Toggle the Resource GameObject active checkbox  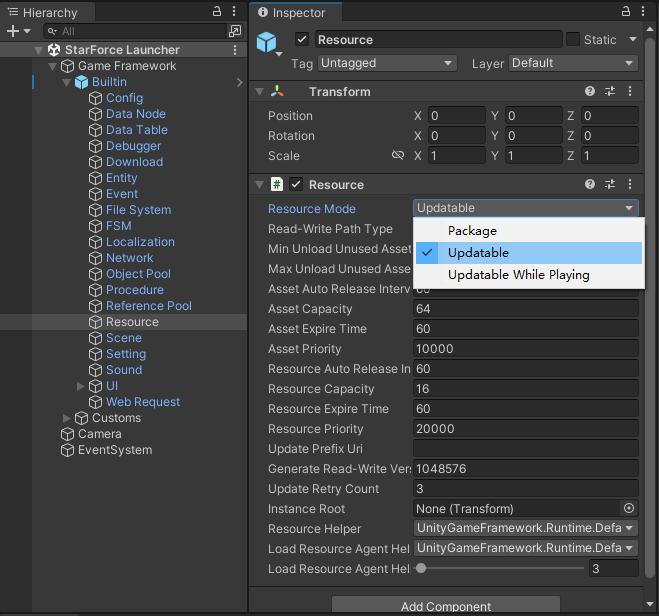point(302,40)
